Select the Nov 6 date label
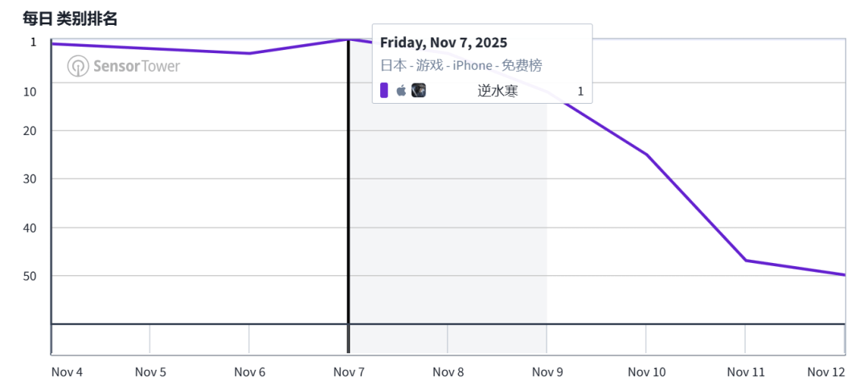Image resolution: width=868 pixels, height=382 pixels. click(249, 372)
